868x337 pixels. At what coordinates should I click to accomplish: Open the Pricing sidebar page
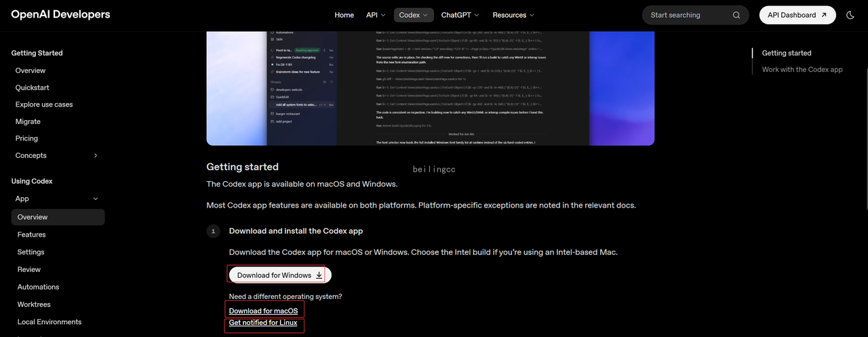point(26,138)
